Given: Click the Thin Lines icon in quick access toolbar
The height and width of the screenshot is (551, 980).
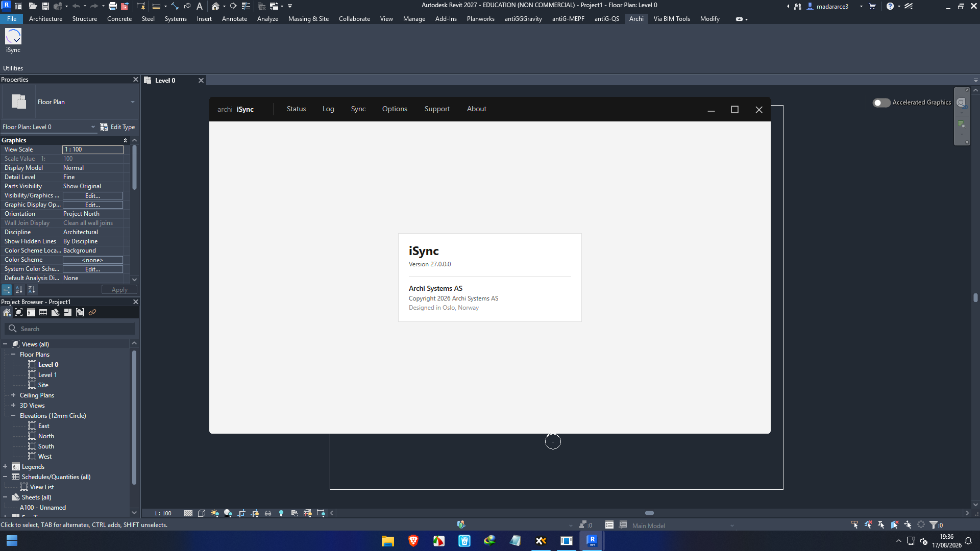Looking at the screenshot, I should point(246,6).
